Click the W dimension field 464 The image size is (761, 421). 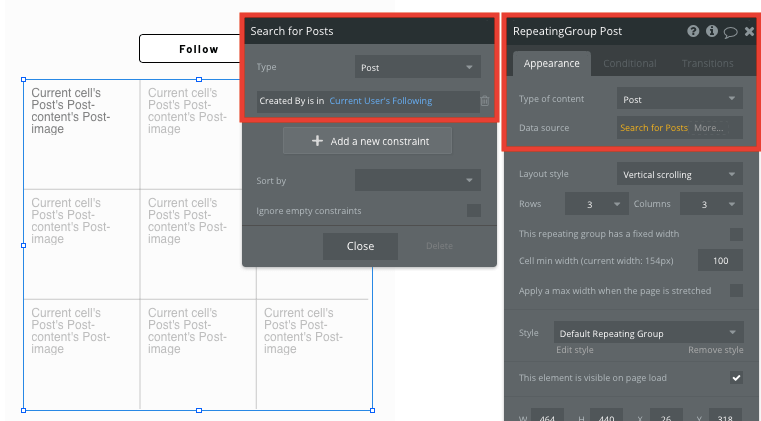click(547, 417)
